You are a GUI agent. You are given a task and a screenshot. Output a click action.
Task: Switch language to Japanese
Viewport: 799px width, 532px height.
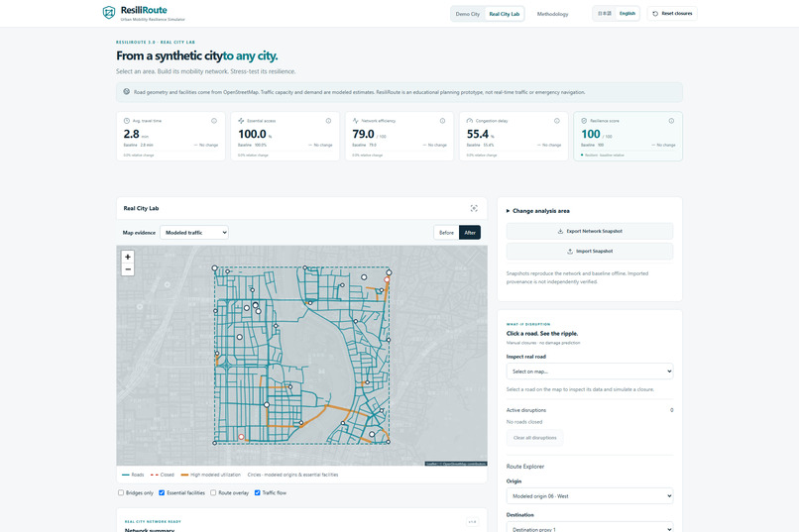pyautogui.click(x=605, y=14)
